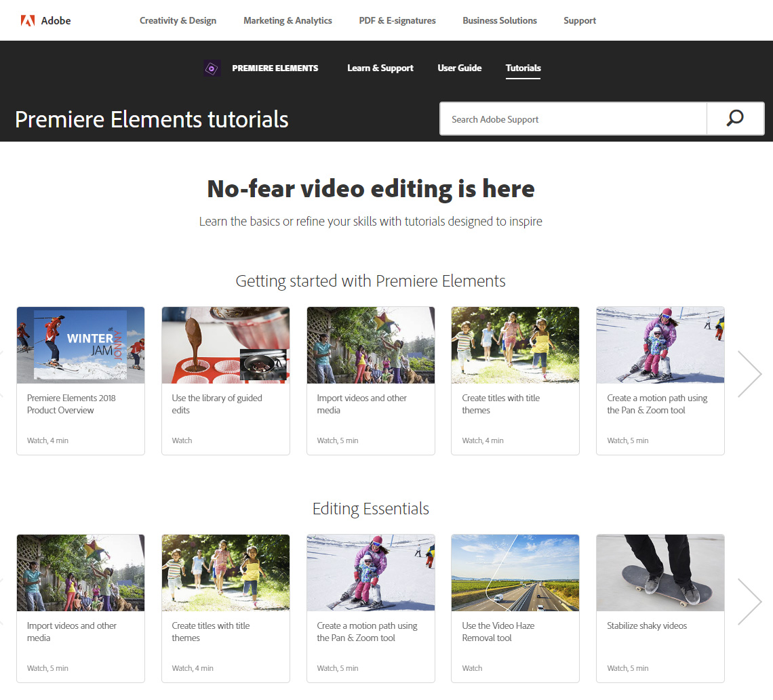Switch to the User Guide tab

459,68
